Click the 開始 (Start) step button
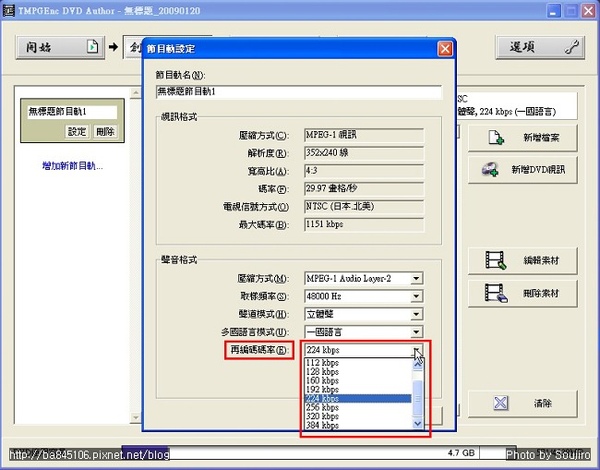 (60, 47)
